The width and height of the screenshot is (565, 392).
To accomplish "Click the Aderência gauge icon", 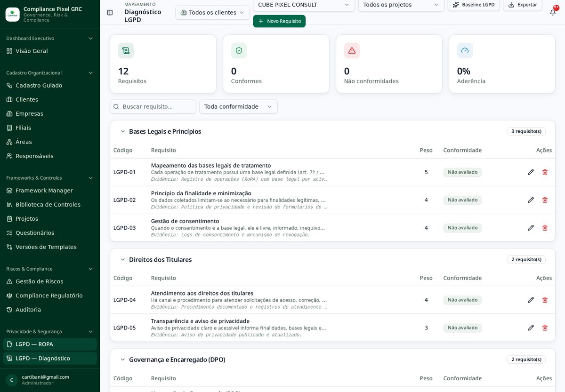I will (465, 50).
